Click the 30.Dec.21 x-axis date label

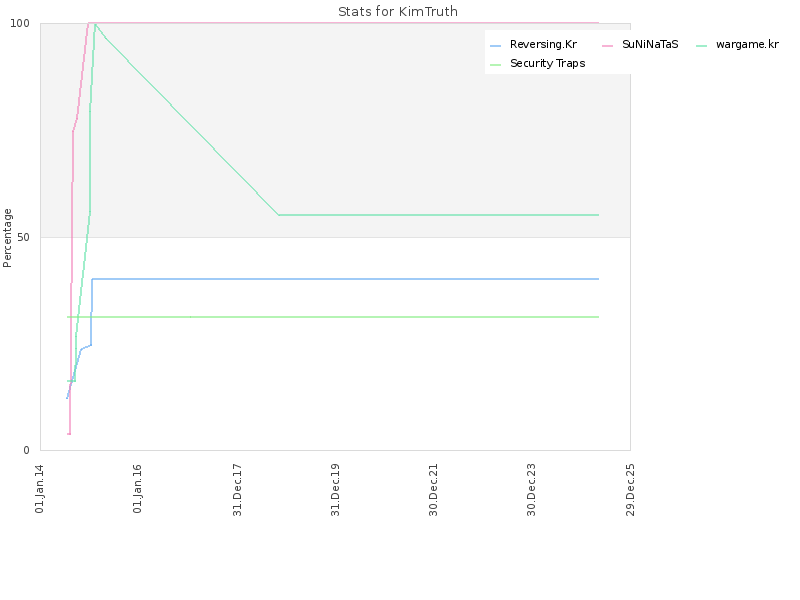click(x=433, y=488)
